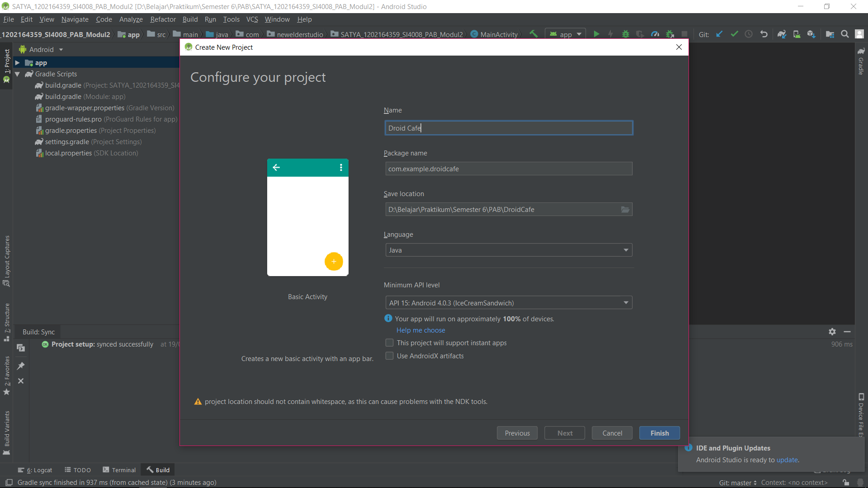This screenshot has width=868, height=488.
Task: Enable instant apps support checkbox
Action: [389, 343]
